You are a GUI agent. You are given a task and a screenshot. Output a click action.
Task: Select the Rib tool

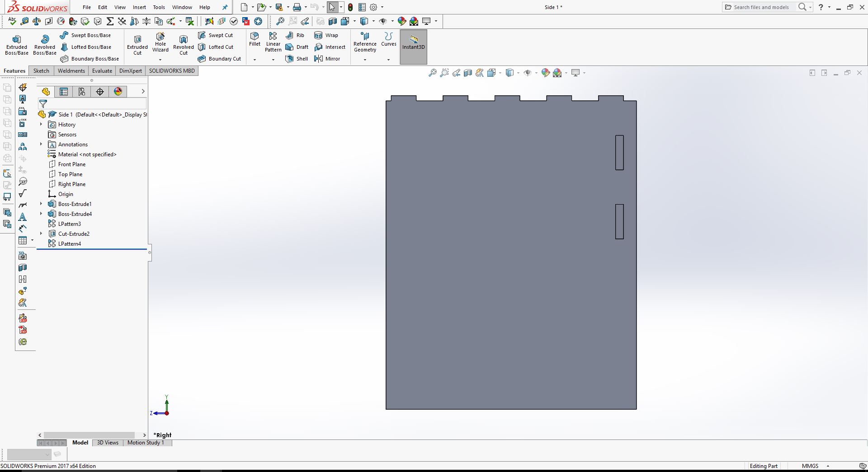pos(295,35)
